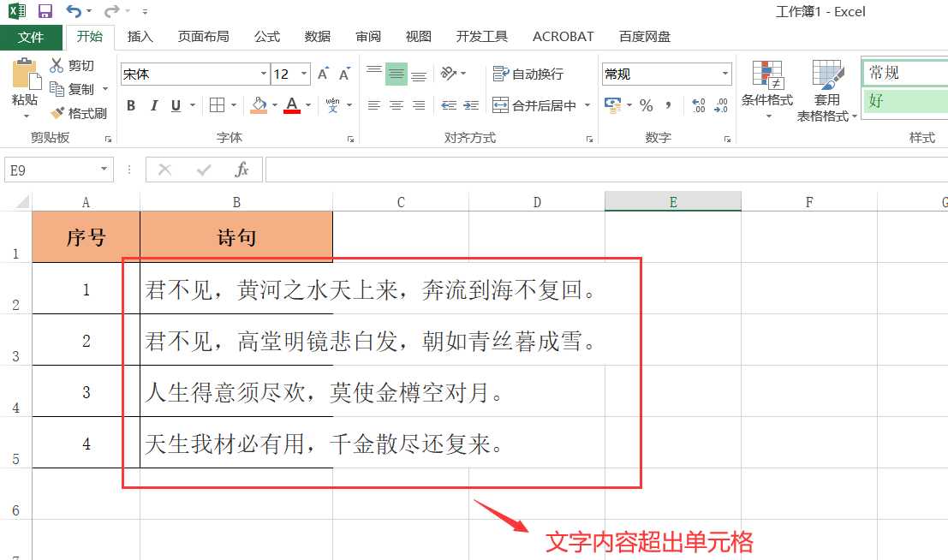This screenshot has height=560, width=948.
Task: Click the fill color paint bucket
Action: 259,105
